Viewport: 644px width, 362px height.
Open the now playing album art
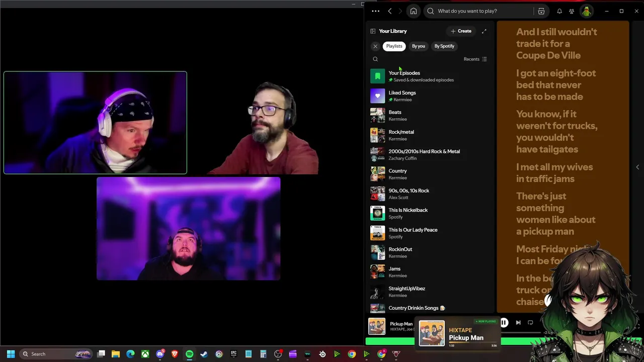point(377,327)
